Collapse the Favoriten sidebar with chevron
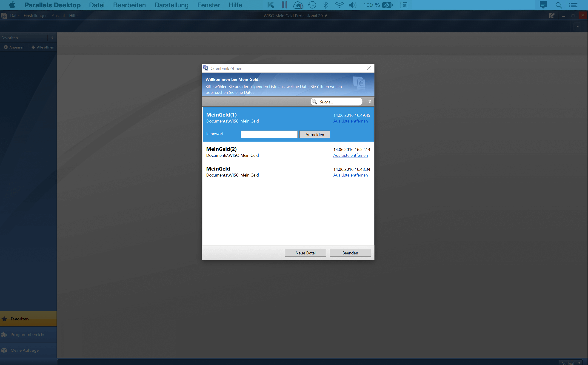Screen dimensions: 588x365 [x=52, y=38]
